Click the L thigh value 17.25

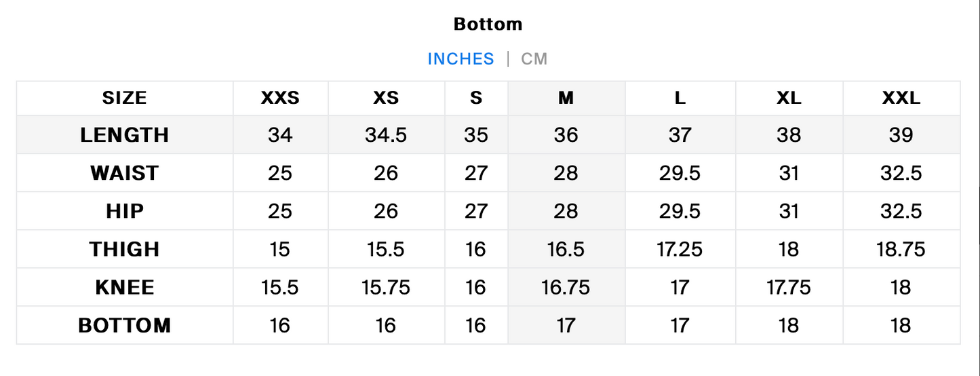coord(680,249)
